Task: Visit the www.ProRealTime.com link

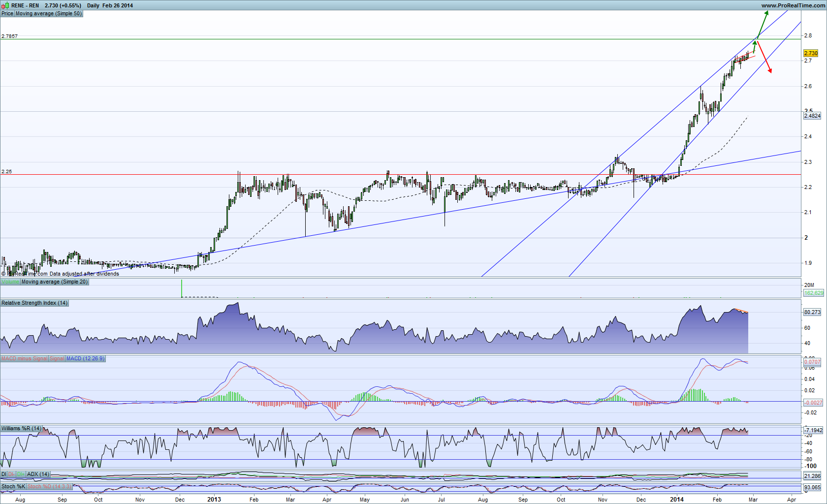Action: (x=793, y=5)
